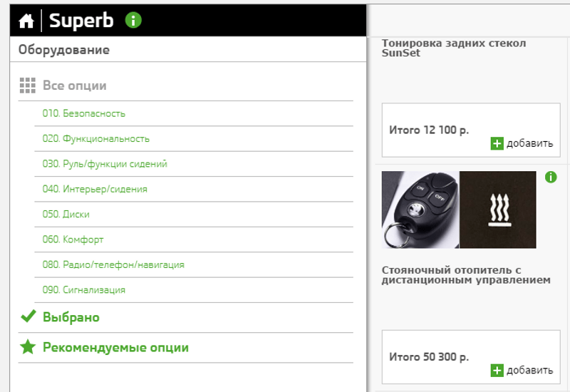Viewport: 570px width, 392px height.
Task: Click the star icon for recommended options
Action: click(28, 348)
